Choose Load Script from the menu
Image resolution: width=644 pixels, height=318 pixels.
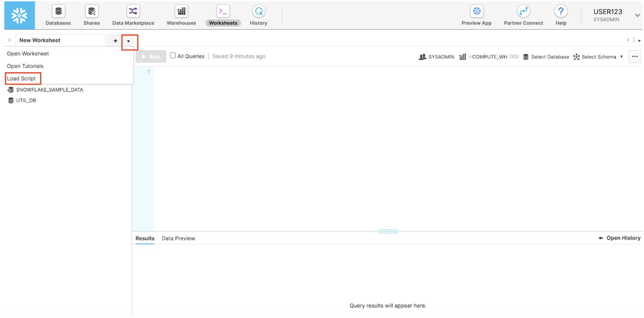point(22,79)
